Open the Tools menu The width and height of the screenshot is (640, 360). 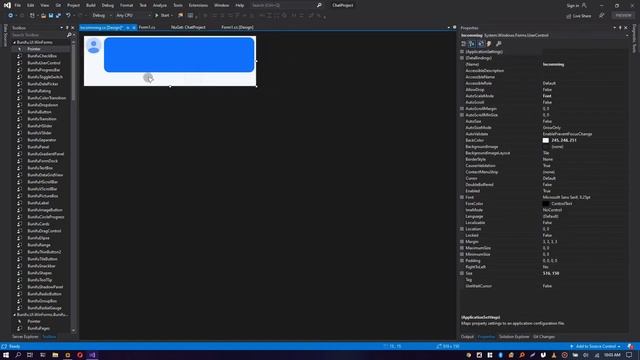coord(178,5)
